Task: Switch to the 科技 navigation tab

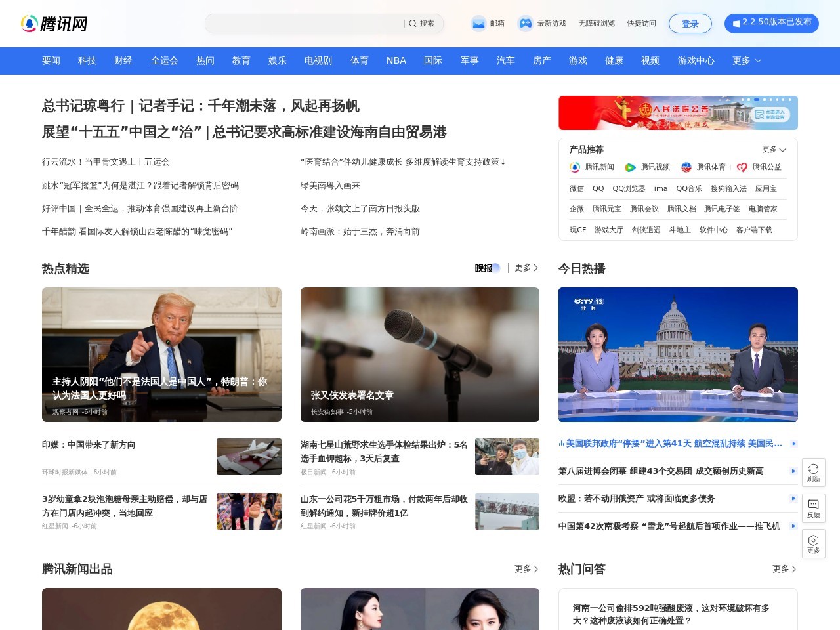Action: 87,60
